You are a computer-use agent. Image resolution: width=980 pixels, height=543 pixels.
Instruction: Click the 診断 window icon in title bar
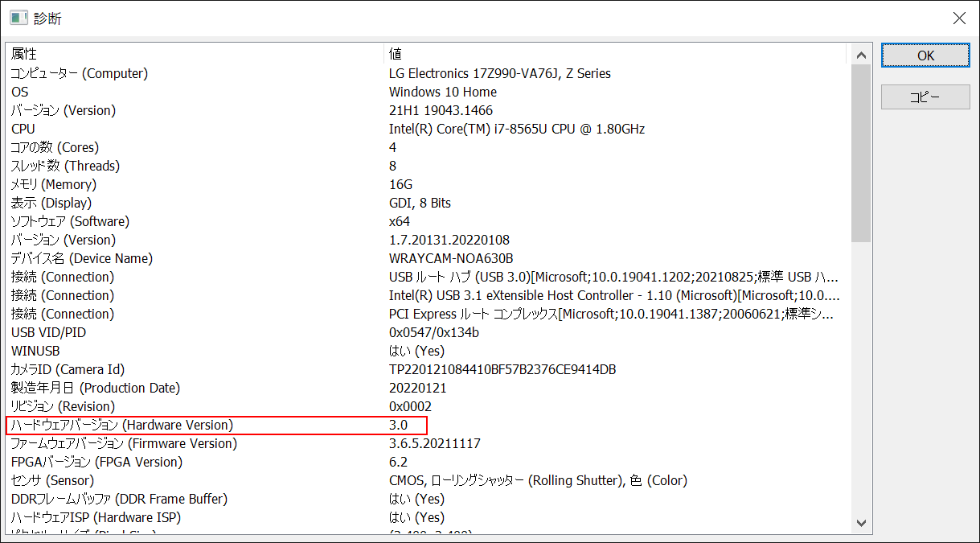(x=18, y=18)
